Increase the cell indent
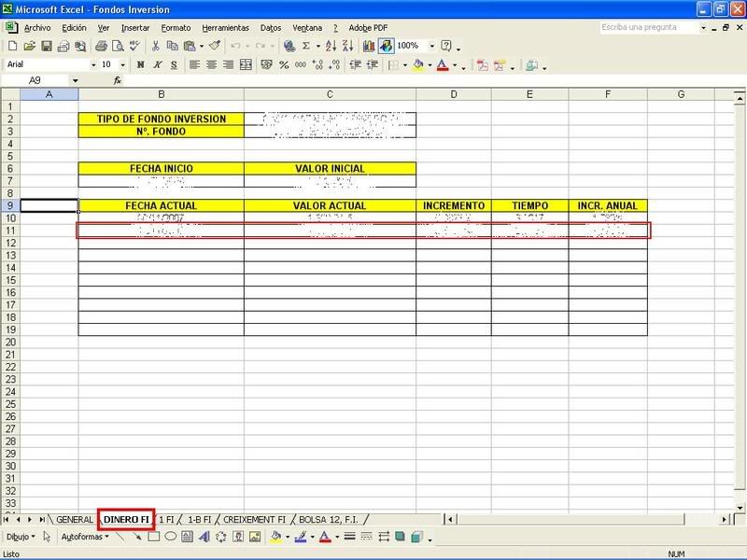This screenshot has height=560, width=747. click(372, 64)
